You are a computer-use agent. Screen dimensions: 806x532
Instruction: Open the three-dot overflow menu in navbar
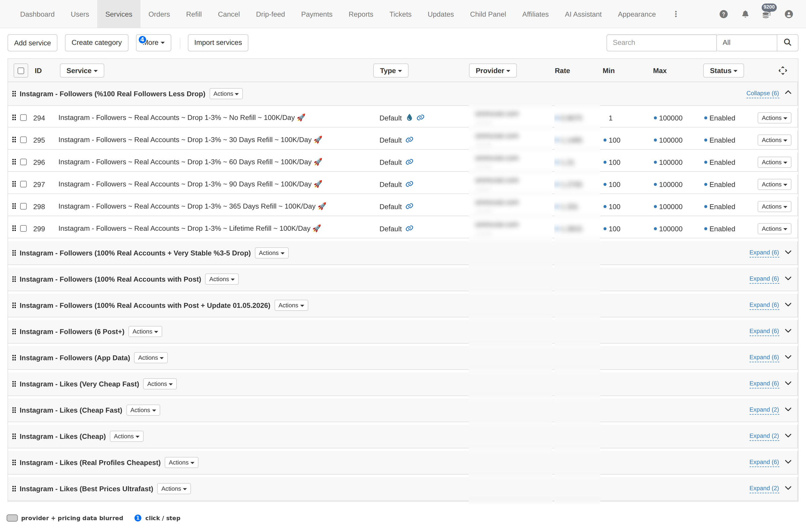(x=676, y=14)
